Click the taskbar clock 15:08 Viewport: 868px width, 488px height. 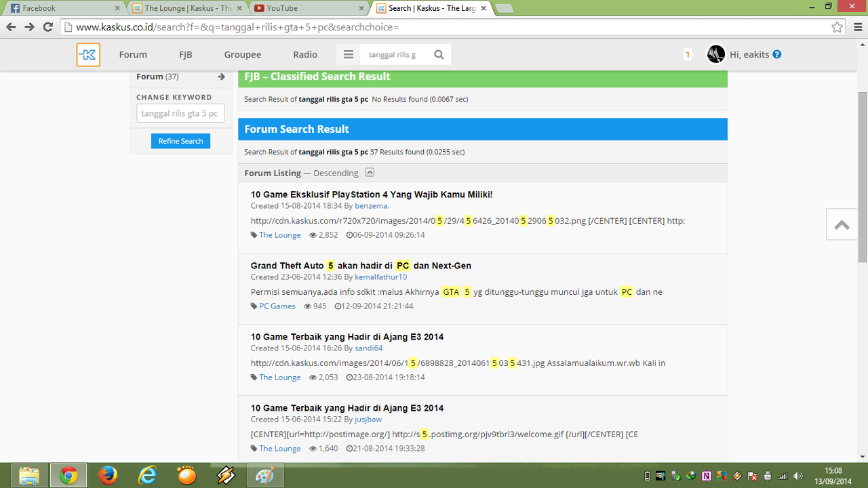click(833, 470)
